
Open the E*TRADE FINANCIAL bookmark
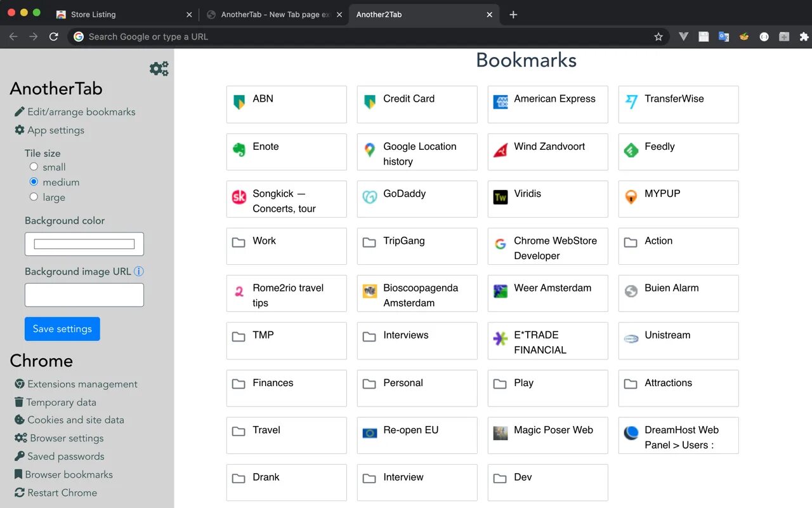548,341
